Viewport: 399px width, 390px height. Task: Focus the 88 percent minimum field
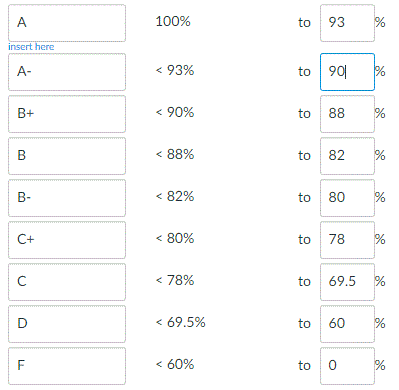coord(347,114)
